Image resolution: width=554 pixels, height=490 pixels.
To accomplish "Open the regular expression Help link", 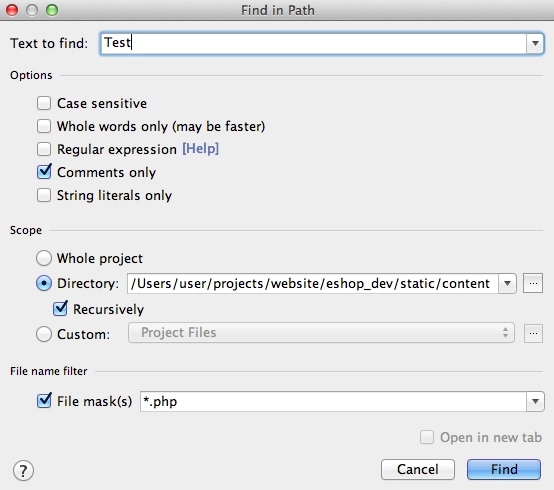I will (x=200, y=148).
